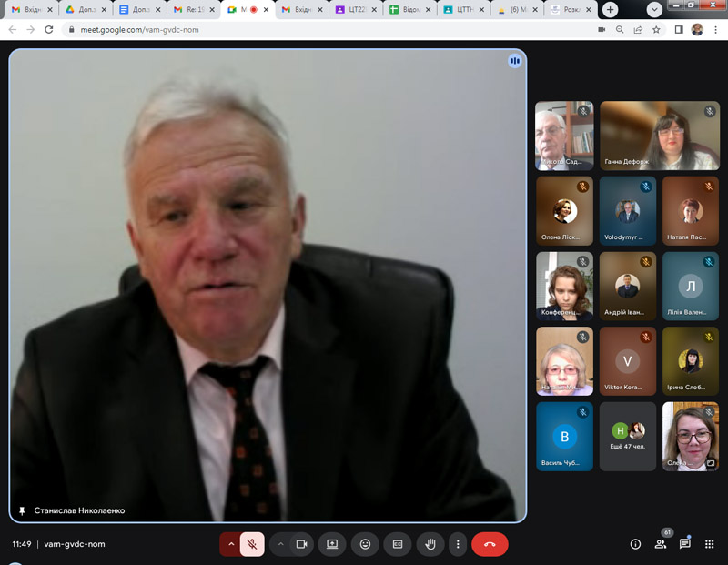The image size is (728, 565).
Task: Leave the call with red hang-up button
Action: (490, 544)
